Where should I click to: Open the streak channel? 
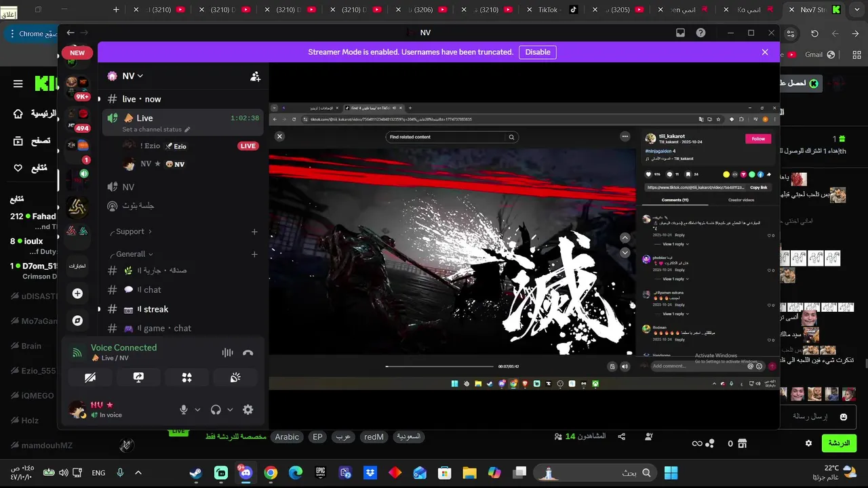182,309
